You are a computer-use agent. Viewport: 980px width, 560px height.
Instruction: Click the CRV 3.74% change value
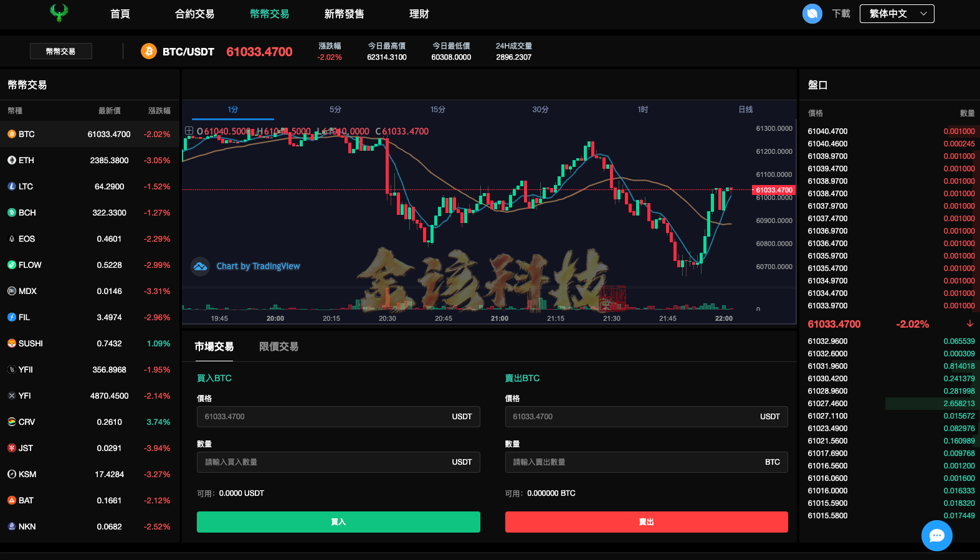[x=158, y=422]
